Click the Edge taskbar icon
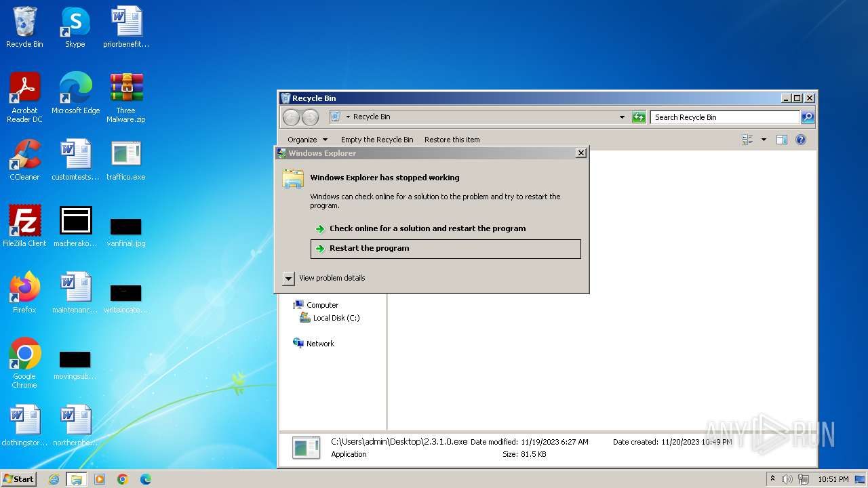 coord(146,479)
